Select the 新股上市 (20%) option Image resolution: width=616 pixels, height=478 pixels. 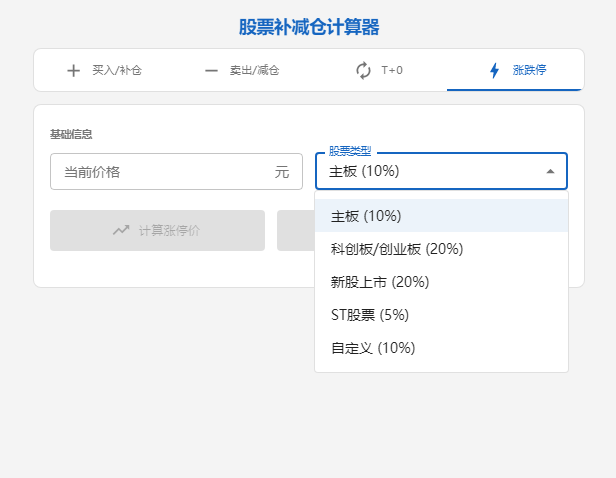click(x=380, y=282)
